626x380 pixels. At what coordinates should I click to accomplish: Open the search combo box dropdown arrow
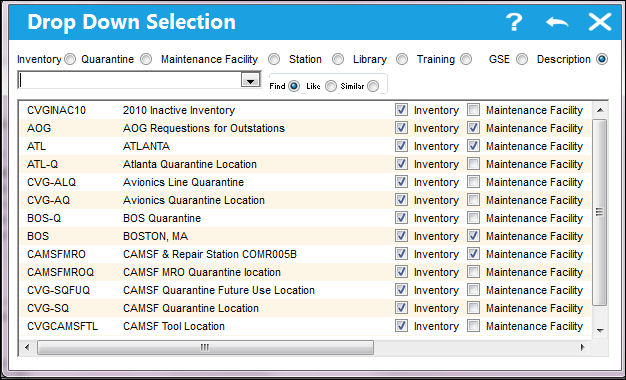(x=250, y=80)
